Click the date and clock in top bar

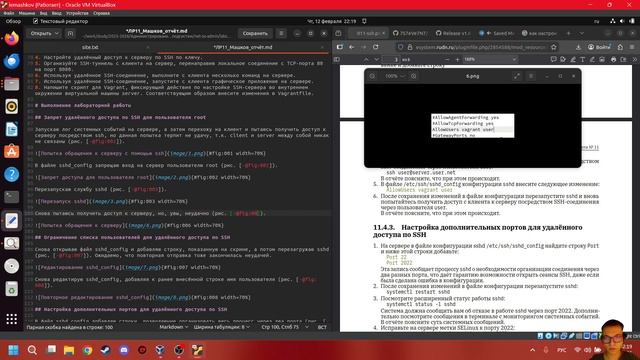[331, 21]
